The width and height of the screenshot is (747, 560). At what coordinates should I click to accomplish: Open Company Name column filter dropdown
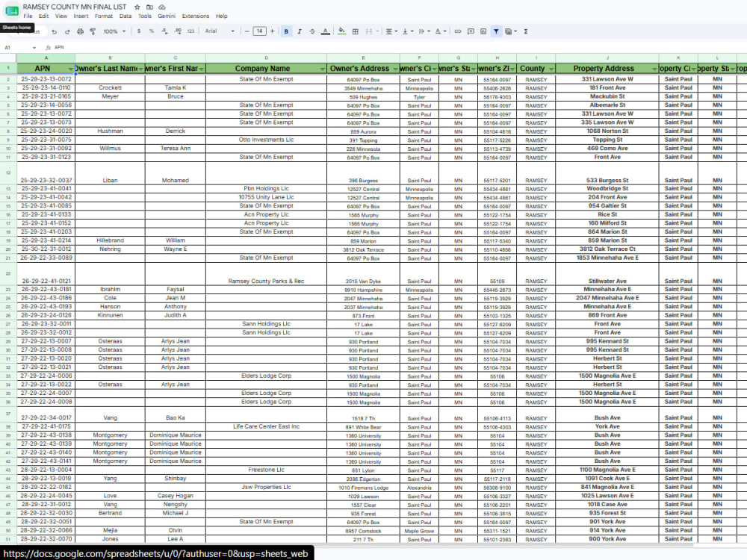tap(323, 69)
